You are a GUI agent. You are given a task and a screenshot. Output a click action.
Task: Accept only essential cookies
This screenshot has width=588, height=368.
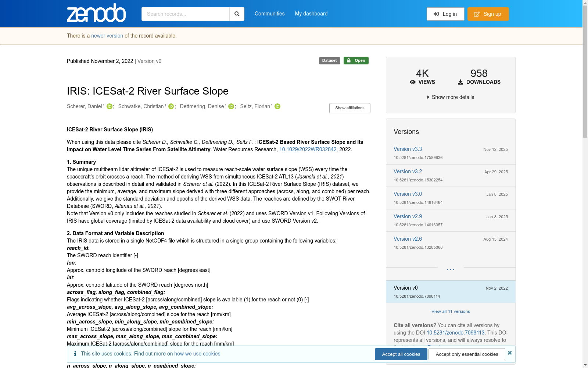[x=467, y=354]
